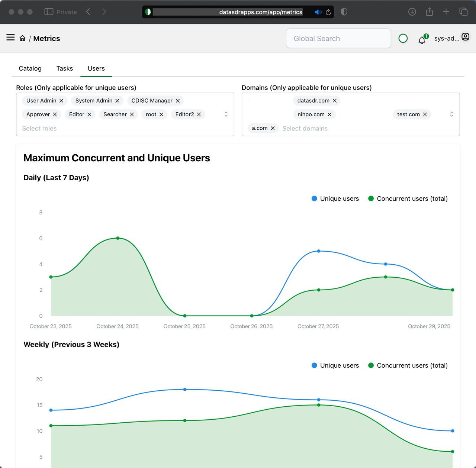476x468 pixels.
Task: Reload the page with the refresh icon
Action: coord(328,12)
